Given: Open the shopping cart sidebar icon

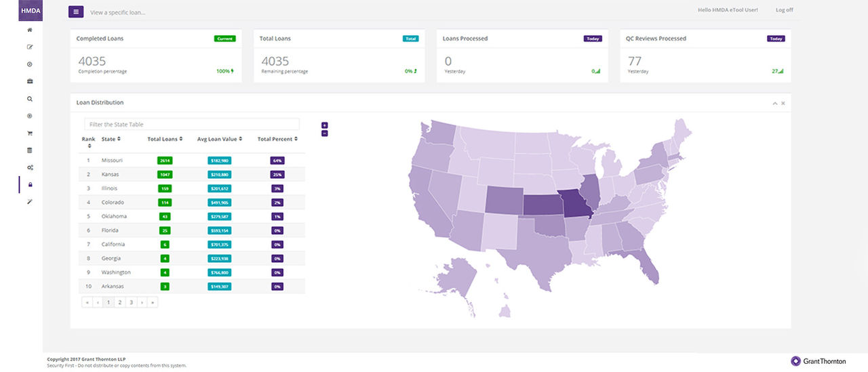Looking at the screenshot, I should pyautogui.click(x=30, y=133).
